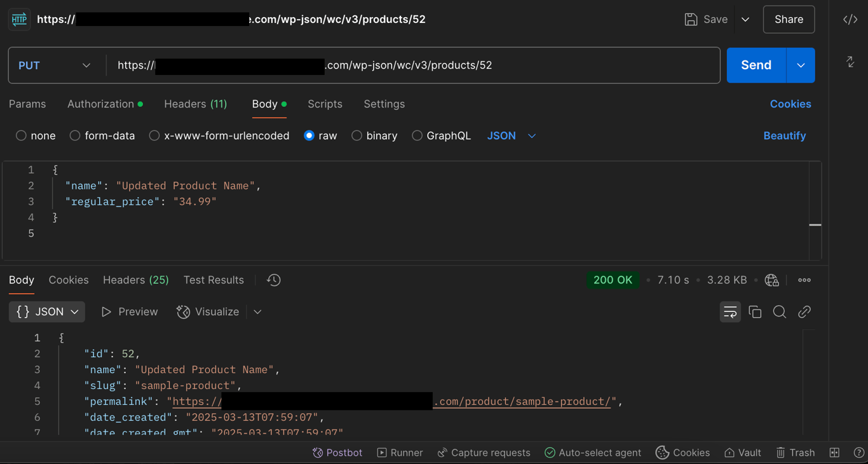Image resolution: width=868 pixels, height=464 pixels.
Task: Copy the response body
Action: (x=755, y=311)
